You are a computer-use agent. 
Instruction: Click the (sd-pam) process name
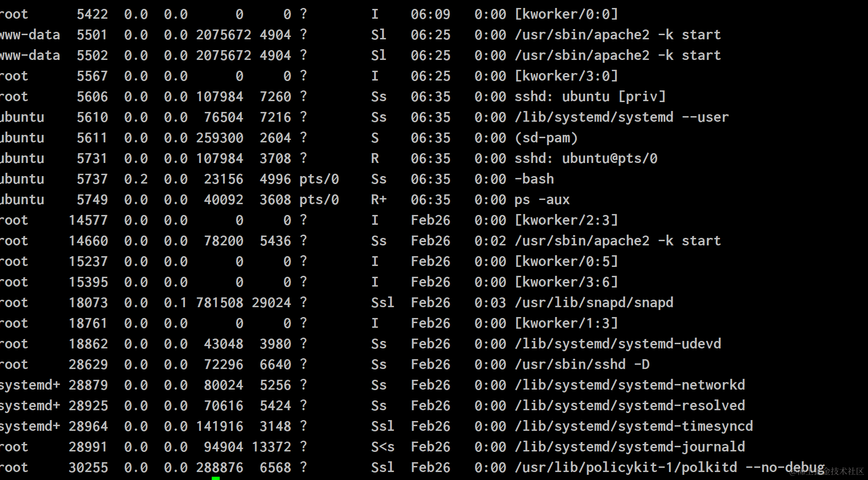tap(546, 138)
